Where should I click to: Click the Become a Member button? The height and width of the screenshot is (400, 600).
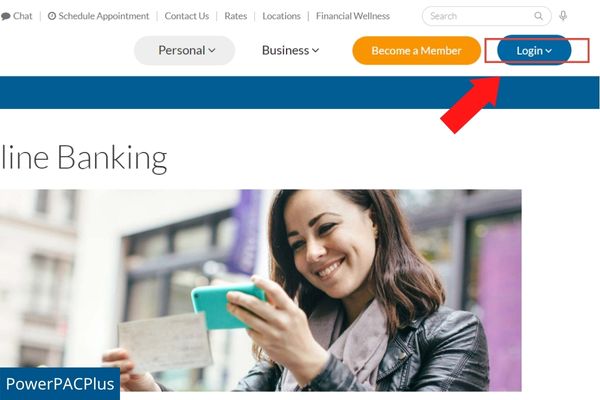[x=416, y=51]
